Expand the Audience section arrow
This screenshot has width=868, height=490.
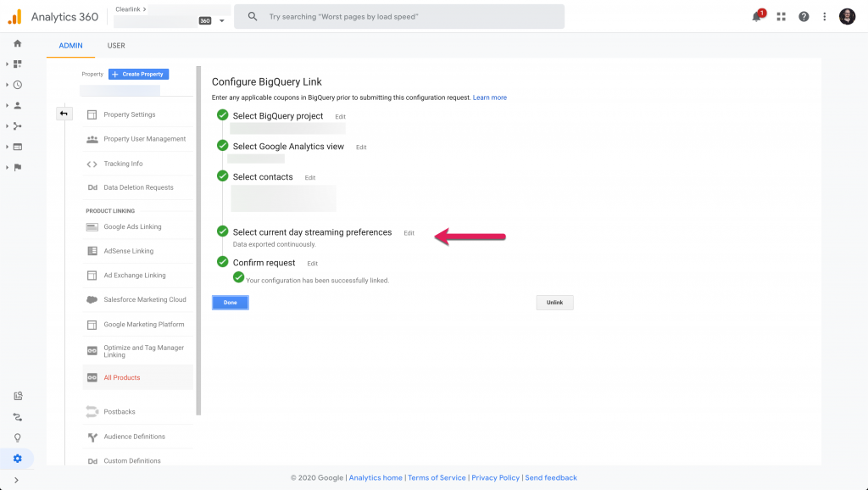click(7, 105)
